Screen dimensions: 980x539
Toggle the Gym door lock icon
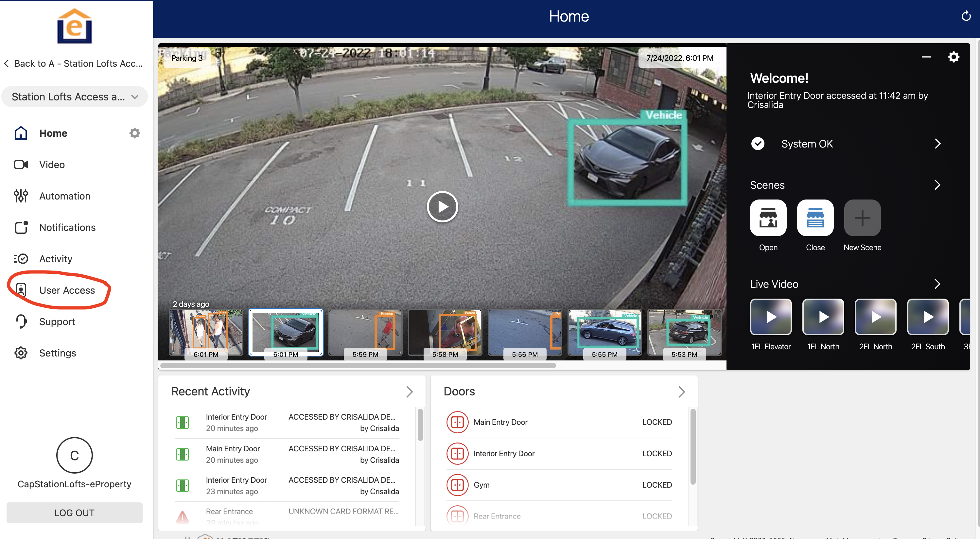click(457, 485)
